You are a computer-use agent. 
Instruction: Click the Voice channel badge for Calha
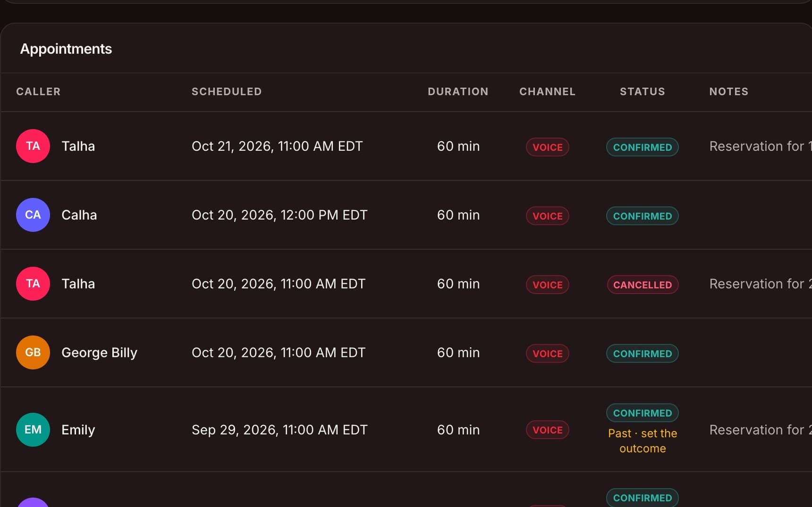click(548, 216)
